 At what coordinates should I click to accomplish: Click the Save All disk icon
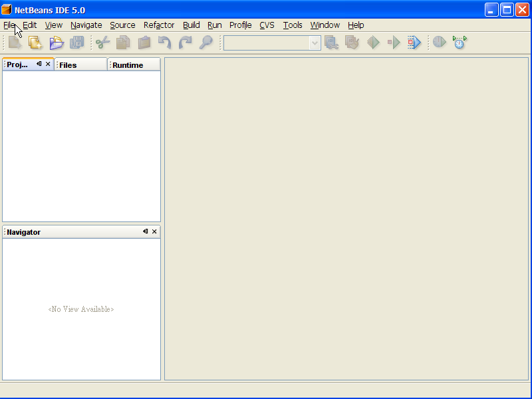(76, 43)
